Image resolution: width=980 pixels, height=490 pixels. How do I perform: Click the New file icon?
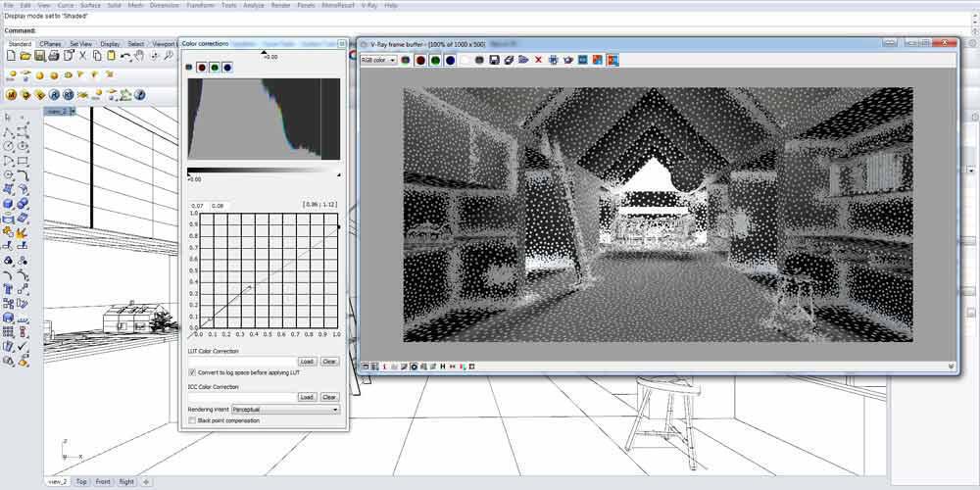(11, 56)
